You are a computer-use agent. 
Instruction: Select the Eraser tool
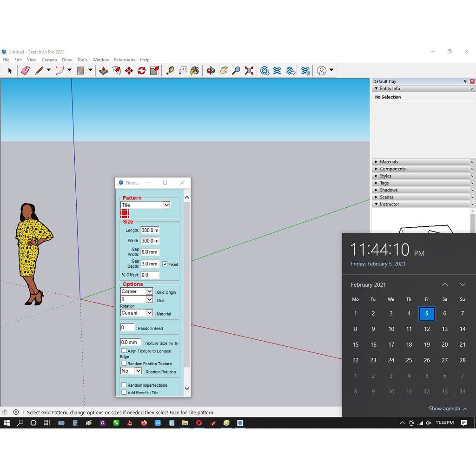25,71
